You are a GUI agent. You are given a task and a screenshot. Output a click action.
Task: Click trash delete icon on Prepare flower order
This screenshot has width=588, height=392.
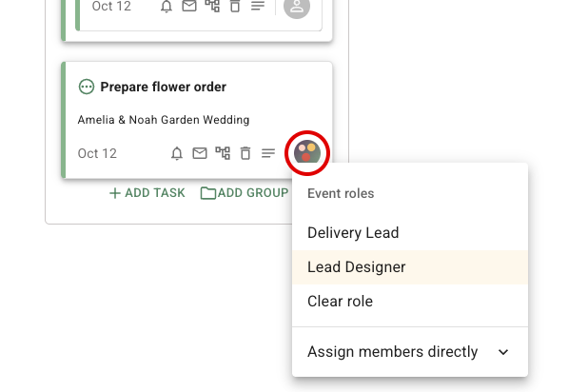tap(245, 153)
